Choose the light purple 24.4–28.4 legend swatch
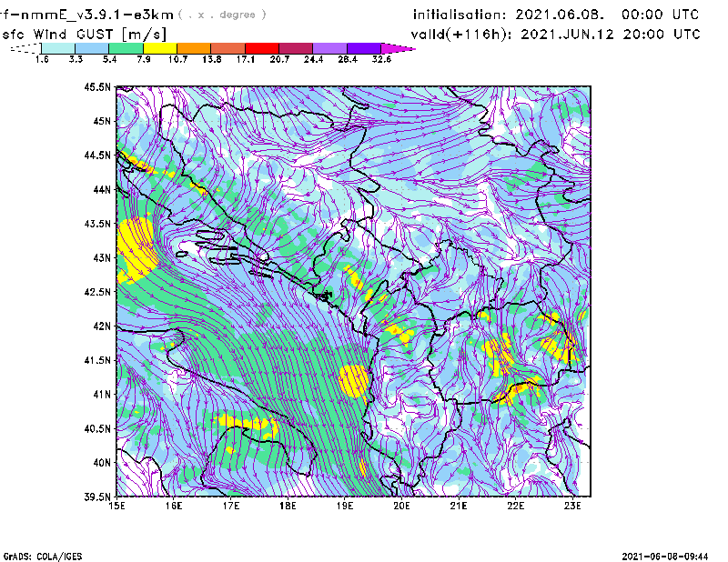The image size is (728, 562). coord(329,48)
